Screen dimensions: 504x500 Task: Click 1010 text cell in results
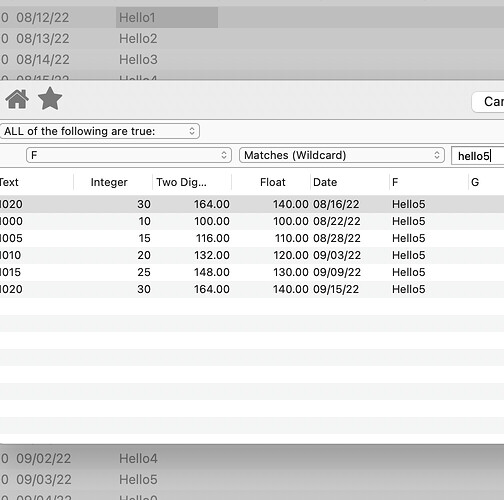pyautogui.click(x=10, y=255)
